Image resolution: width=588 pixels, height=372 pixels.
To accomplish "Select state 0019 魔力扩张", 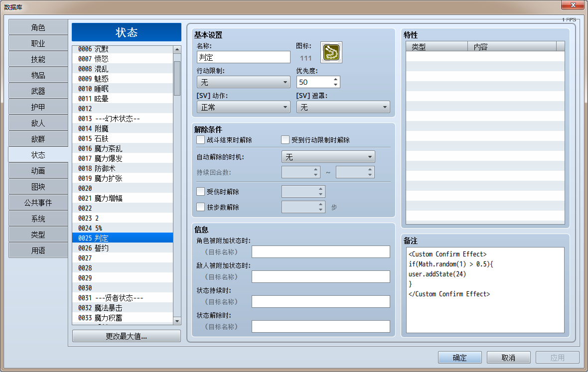I will [123, 178].
